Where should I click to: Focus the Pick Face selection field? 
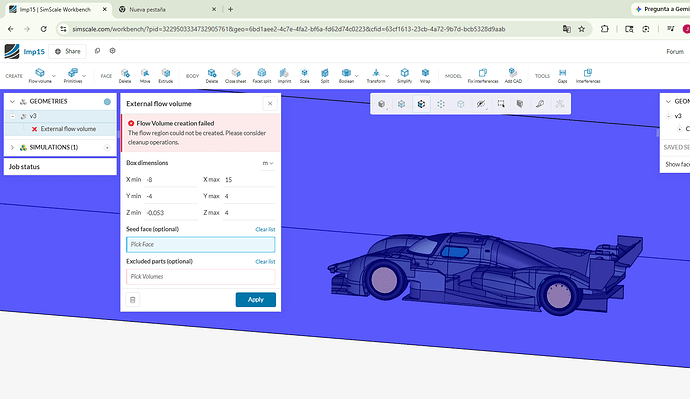[x=201, y=245]
